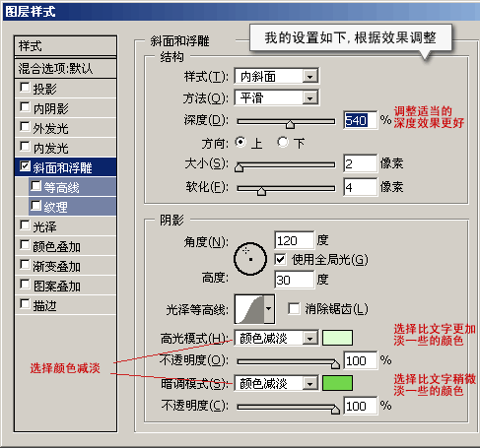480x448 pixels.
Task: Tick the 描边 stroke checkbox
Action: 25,304
